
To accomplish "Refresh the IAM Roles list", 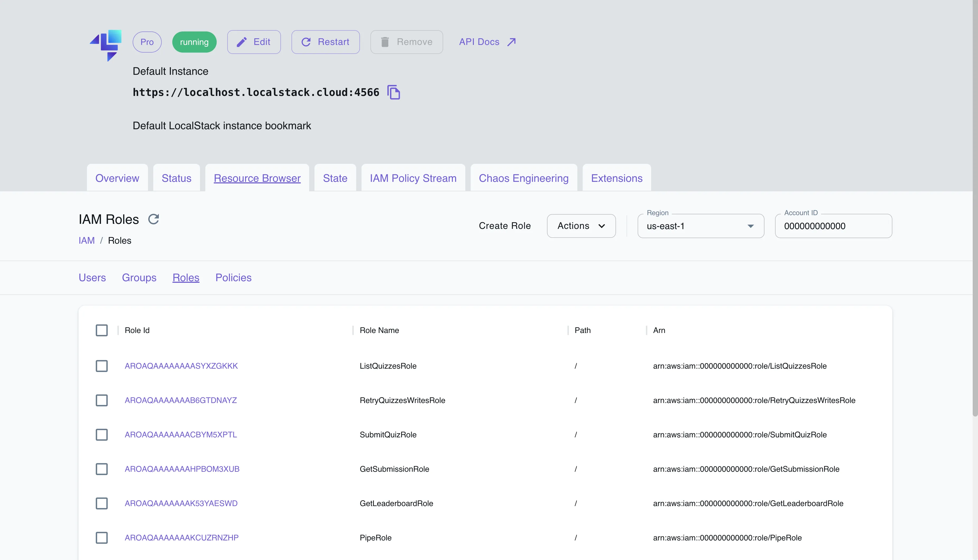I will tap(154, 219).
